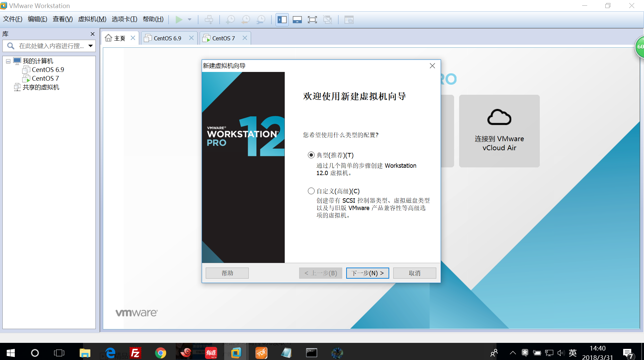Image resolution: width=644 pixels, height=360 pixels.
Task: Open File Explorer from the taskbar
Action: [85, 353]
